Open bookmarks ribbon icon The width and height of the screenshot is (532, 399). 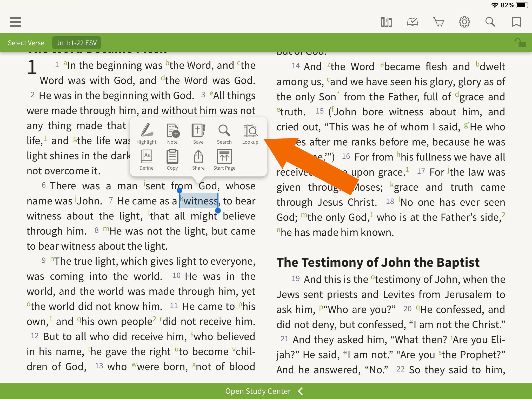[516, 22]
